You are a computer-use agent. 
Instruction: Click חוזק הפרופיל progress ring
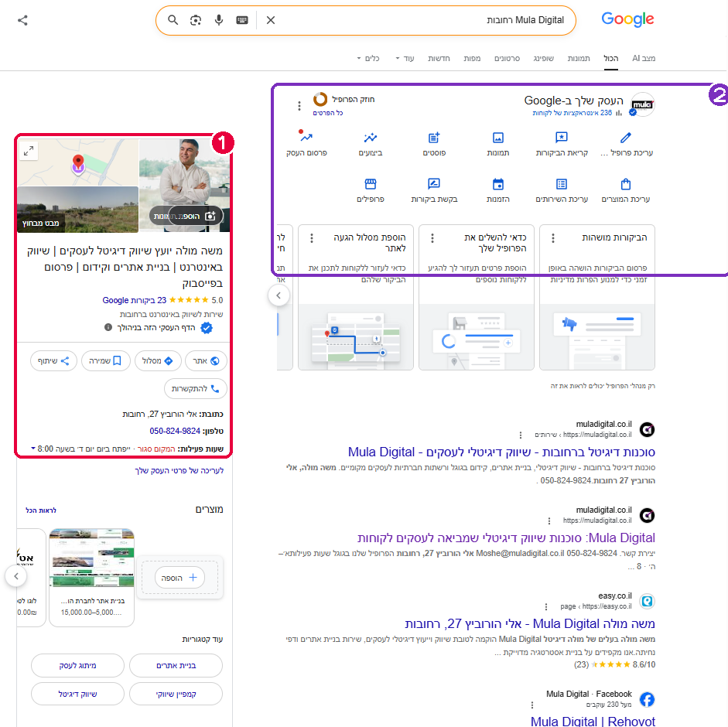[x=320, y=99]
